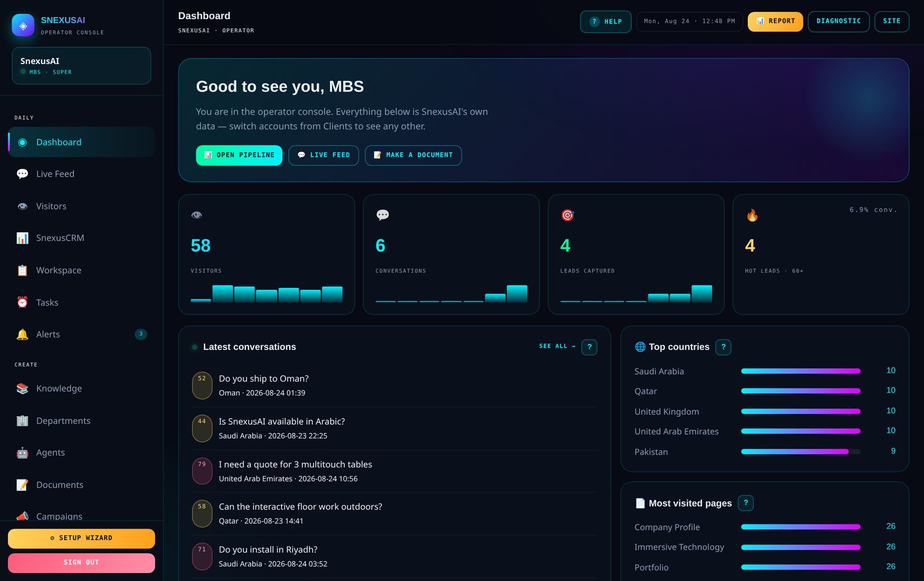Click the Alerts bell icon
This screenshot has height=581, width=924.
tap(22, 334)
